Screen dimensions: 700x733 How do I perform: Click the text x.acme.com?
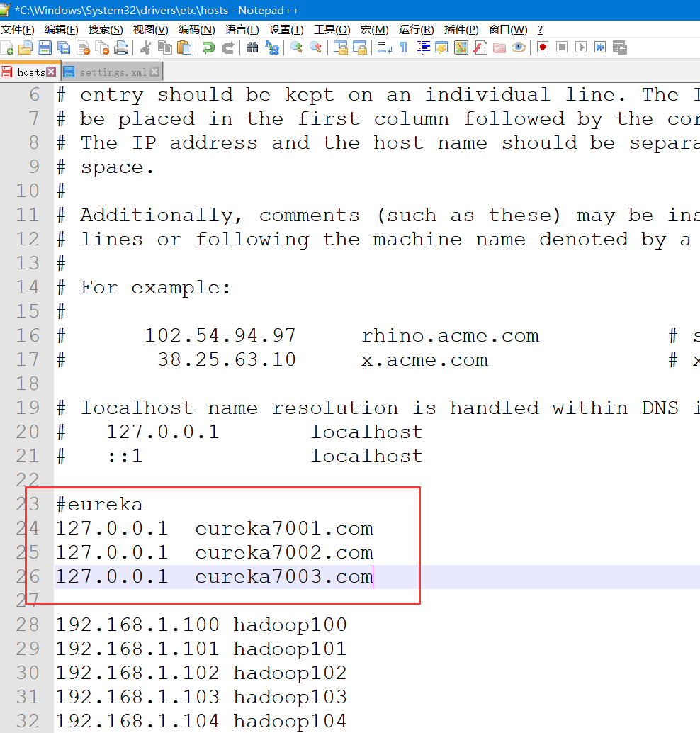[424, 360]
